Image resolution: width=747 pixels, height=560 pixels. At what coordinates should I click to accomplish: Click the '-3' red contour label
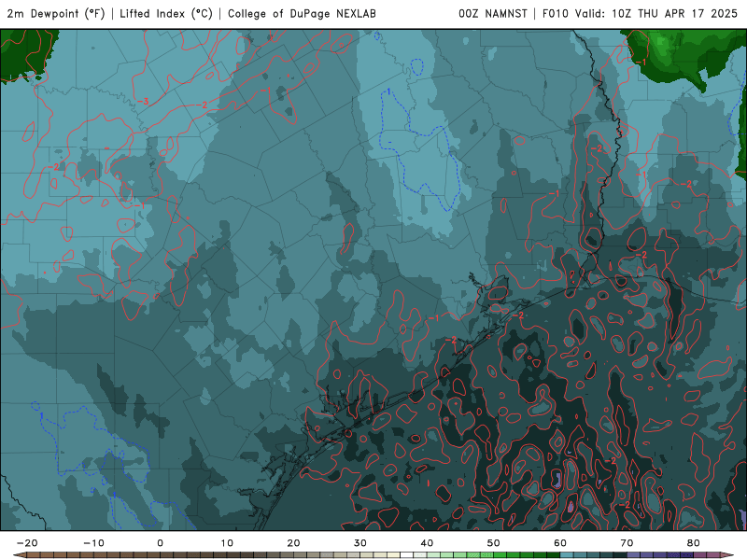pyautogui.click(x=143, y=102)
